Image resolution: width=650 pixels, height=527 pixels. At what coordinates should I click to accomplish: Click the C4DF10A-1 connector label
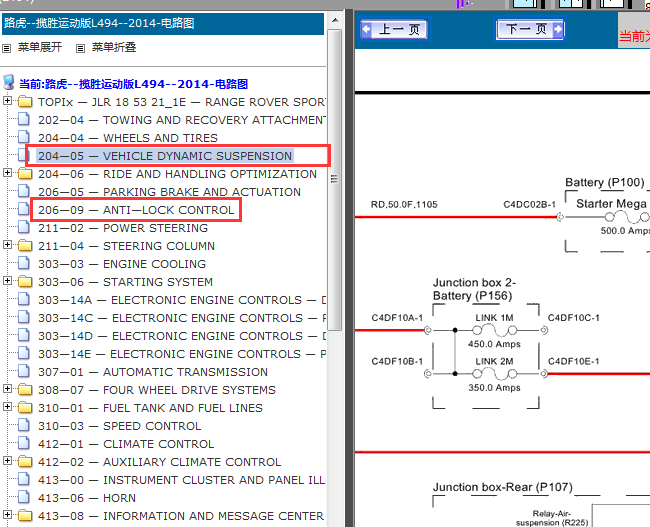[397, 318]
